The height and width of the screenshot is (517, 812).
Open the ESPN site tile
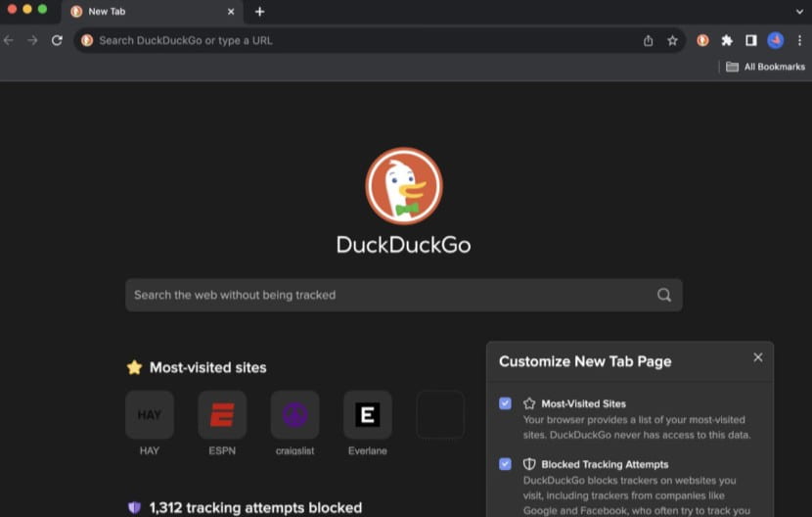pos(222,415)
